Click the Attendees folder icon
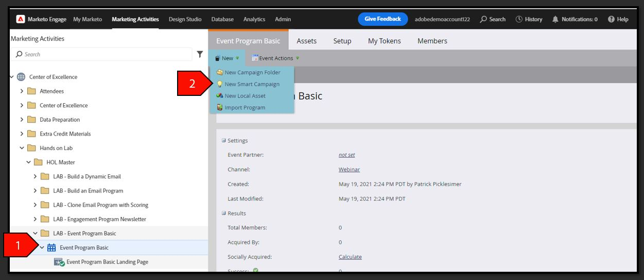The image size is (644, 280). [x=31, y=91]
